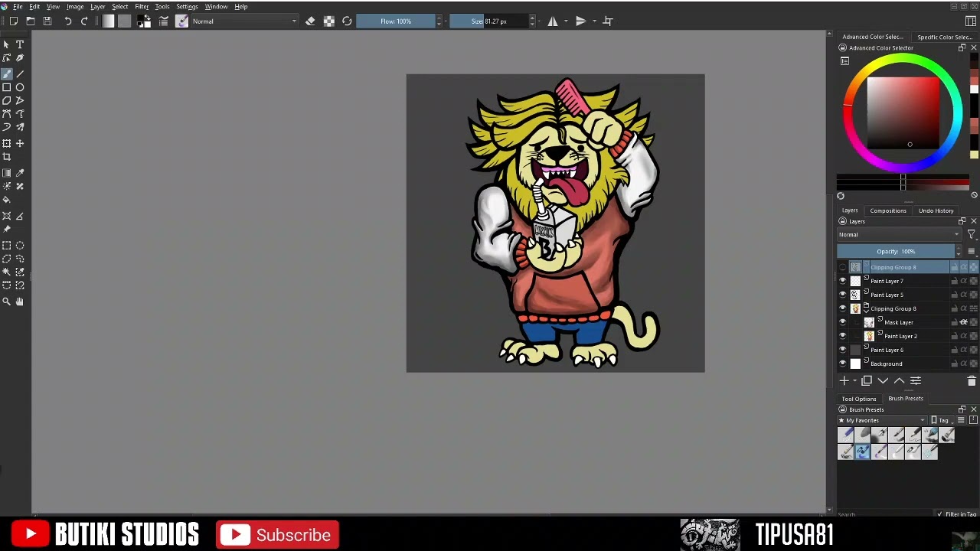Duplicate the current layer
980x551 pixels.
[867, 380]
